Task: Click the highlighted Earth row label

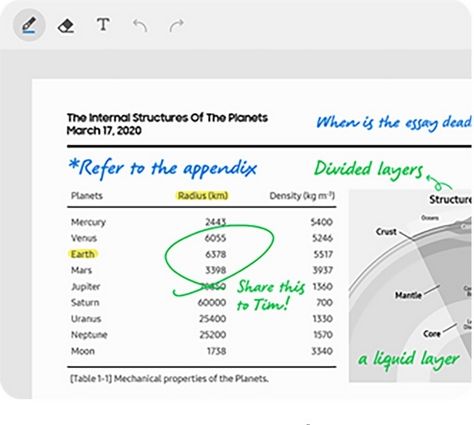Action: click(83, 254)
